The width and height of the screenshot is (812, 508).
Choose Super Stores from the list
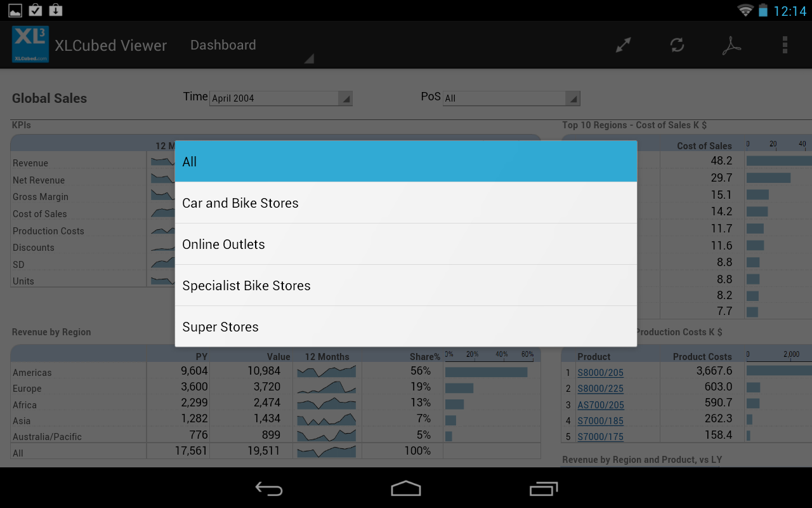[406, 326]
